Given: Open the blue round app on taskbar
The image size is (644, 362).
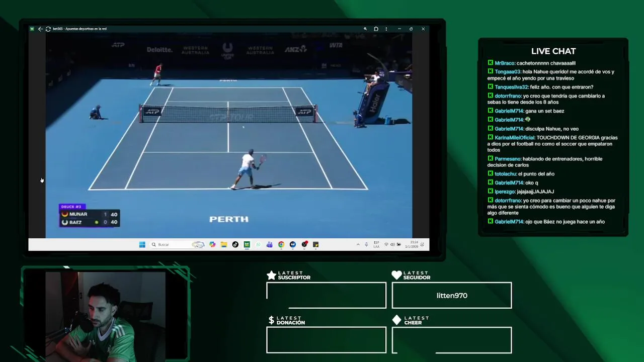Looking at the screenshot, I should tap(293, 244).
